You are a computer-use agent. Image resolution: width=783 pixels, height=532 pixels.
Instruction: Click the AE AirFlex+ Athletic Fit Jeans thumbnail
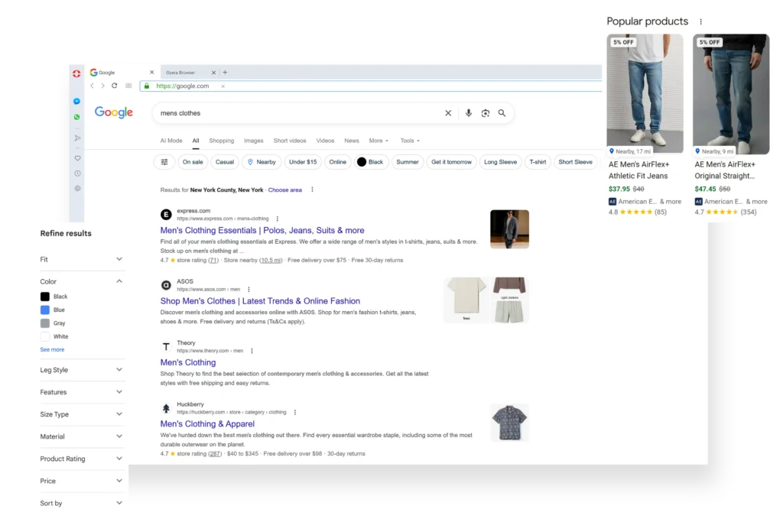click(x=645, y=93)
